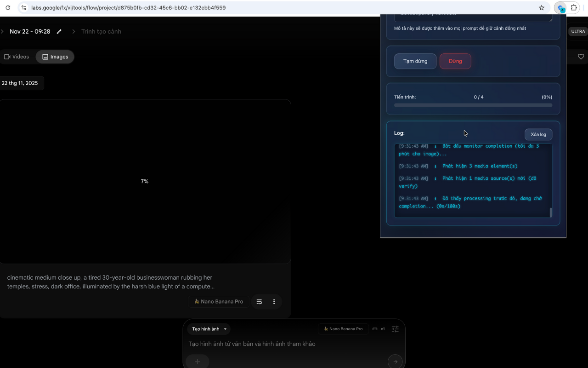This screenshot has height=368, width=588.
Task: Open site information icon beside the URL
Action: click(24, 8)
